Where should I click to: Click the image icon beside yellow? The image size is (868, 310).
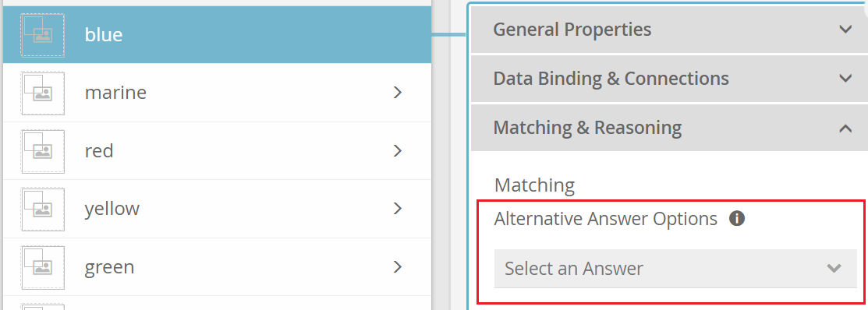(43, 210)
